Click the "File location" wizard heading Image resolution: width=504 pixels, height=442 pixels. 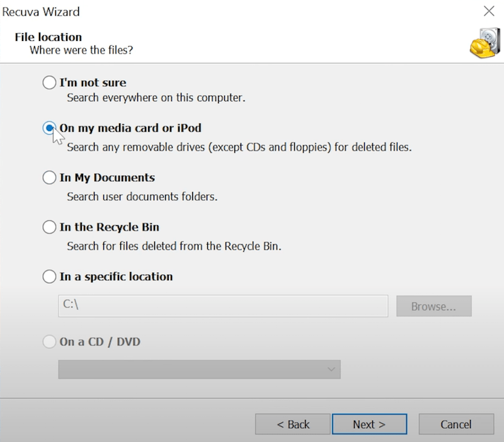[x=49, y=37]
